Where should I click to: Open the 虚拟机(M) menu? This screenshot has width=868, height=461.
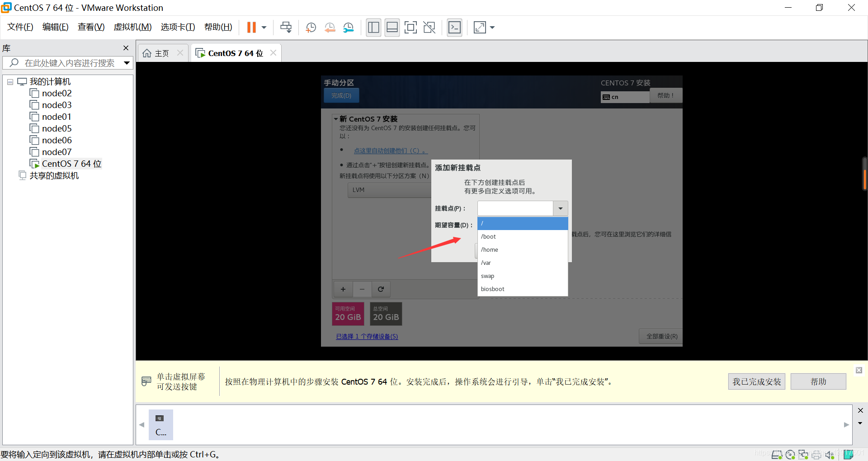tap(132, 27)
